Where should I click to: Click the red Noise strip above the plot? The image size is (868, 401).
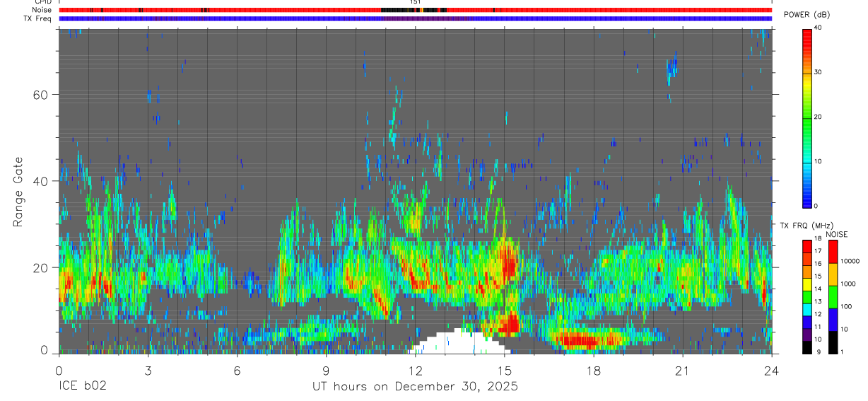415,10
